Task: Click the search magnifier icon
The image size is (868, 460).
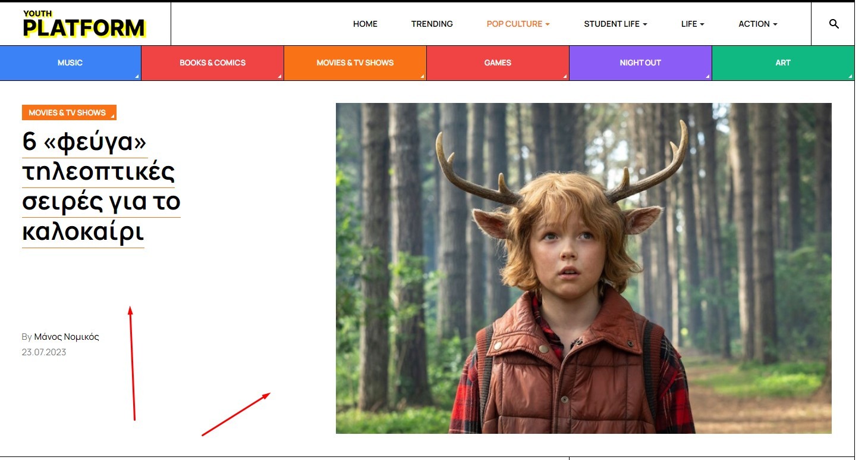Action: 834,24
